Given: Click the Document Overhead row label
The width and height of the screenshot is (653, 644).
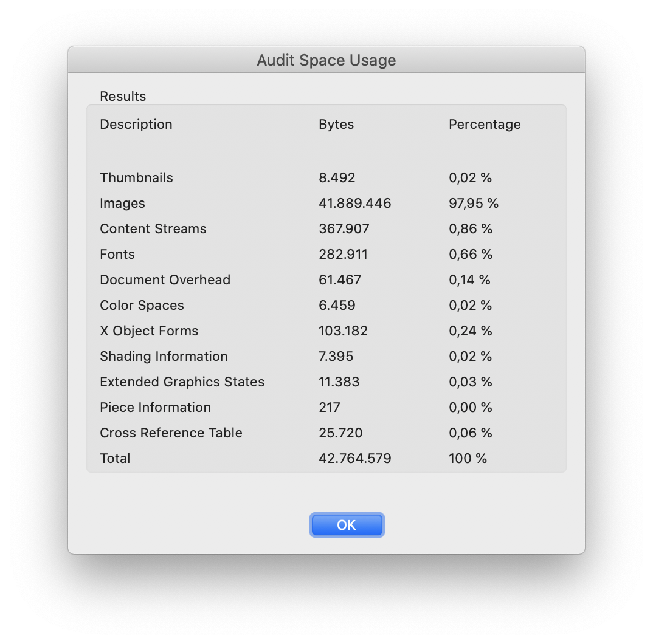Looking at the screenshot, I should click(x=165, y=279).
